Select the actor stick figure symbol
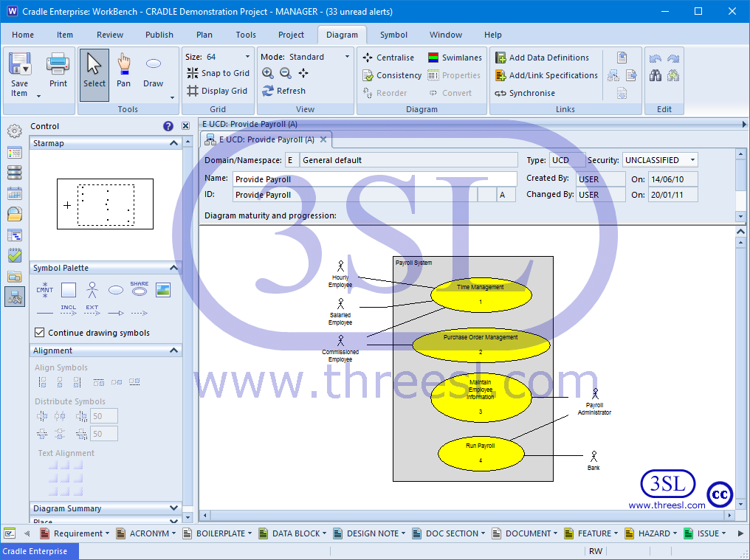This screenshot has height=560, width=750. coord(92,290)
